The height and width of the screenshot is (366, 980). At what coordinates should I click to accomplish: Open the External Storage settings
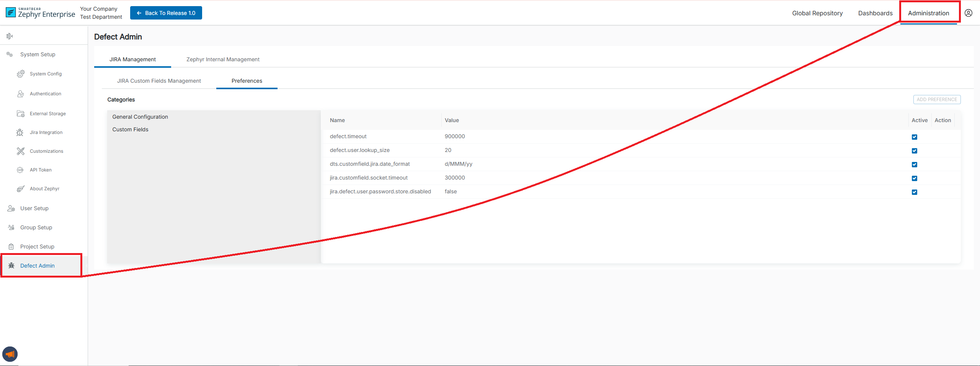pyautogui.click(x=47, y=113)
